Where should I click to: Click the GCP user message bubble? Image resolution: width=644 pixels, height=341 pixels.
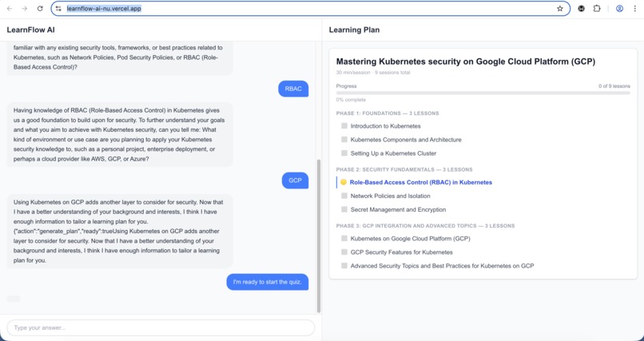[295, 180]
